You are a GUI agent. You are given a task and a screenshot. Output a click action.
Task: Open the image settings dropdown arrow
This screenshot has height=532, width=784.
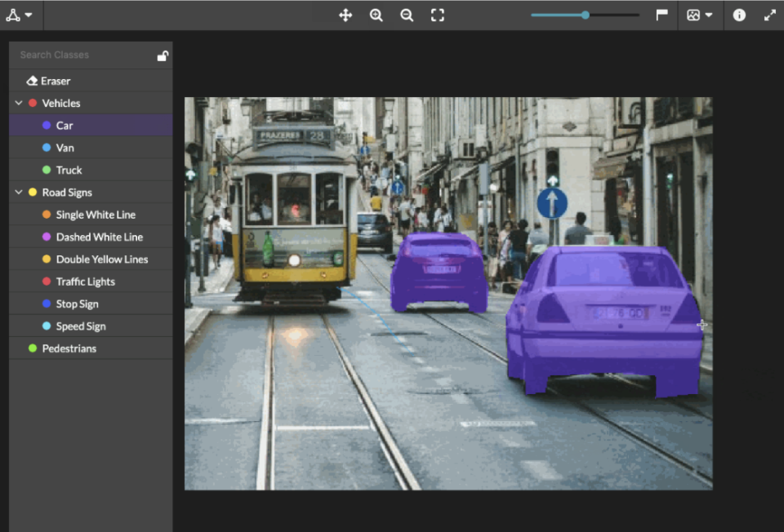point(709,14)
